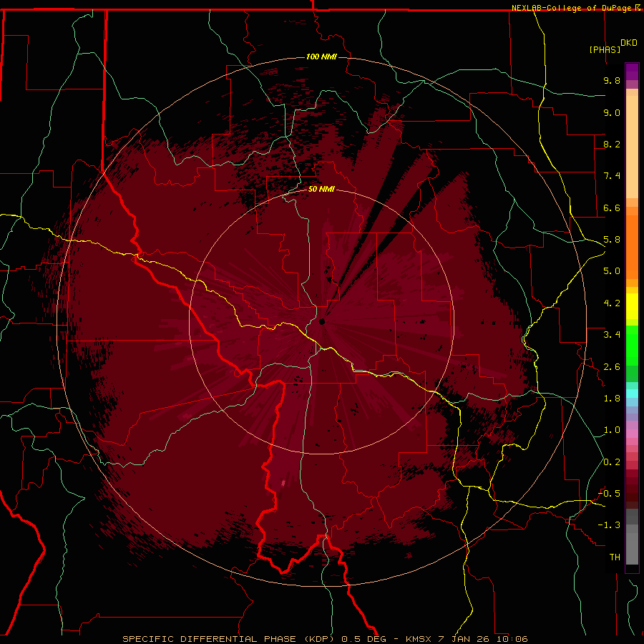The width and height of the screenshot is (644, 644).
Task: Click the small pink echo south of the radar
Action: tap(283, 483)
